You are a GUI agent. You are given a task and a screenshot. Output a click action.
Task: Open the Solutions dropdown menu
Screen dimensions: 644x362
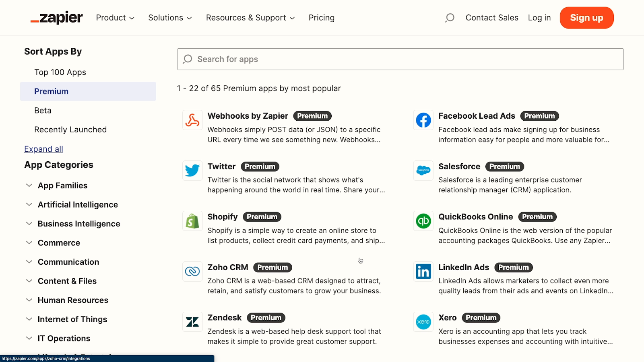coord(170,18)
